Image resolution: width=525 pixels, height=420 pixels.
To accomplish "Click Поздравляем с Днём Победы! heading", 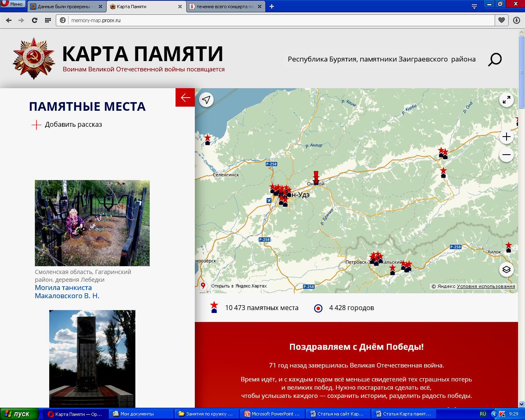I will (356, 347).
